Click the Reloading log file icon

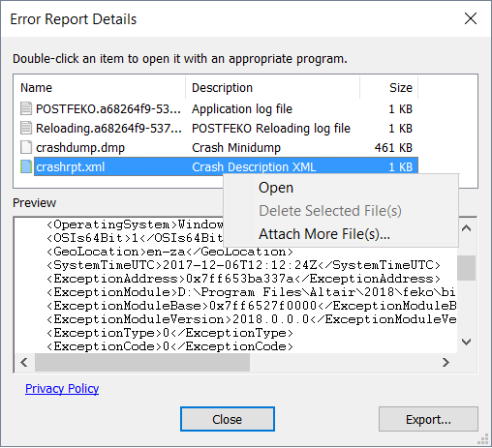click(x=26, y=128)
